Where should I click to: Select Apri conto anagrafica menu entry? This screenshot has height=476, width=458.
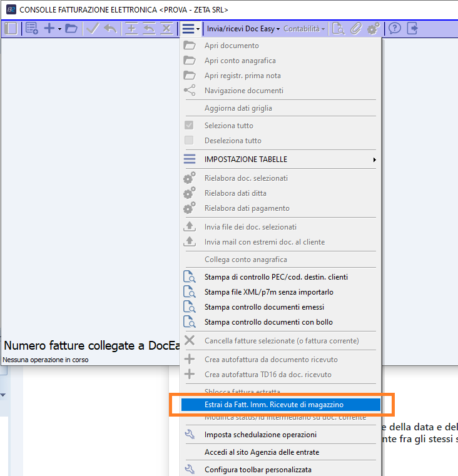pyautogui.click(x=281, y=61)
